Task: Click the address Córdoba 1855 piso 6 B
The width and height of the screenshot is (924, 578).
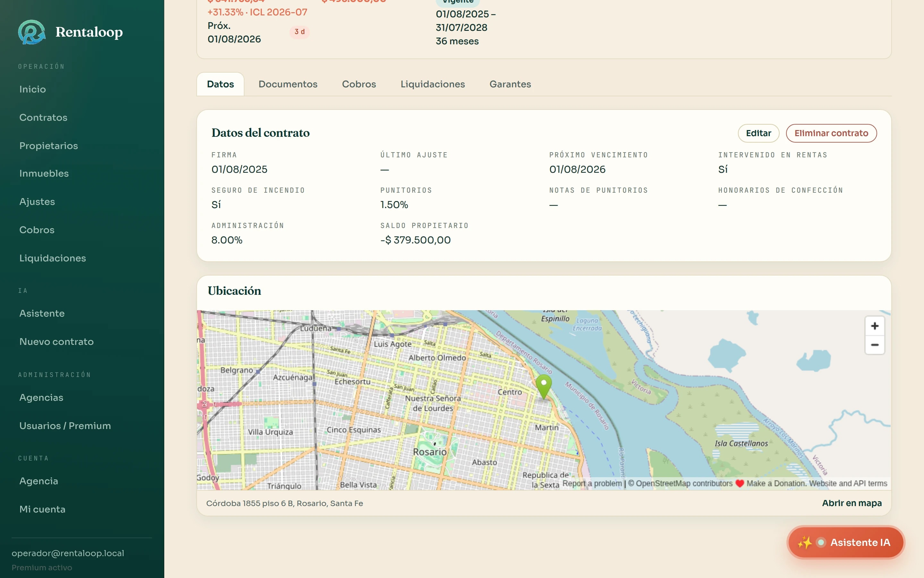Action: point(285,504)
